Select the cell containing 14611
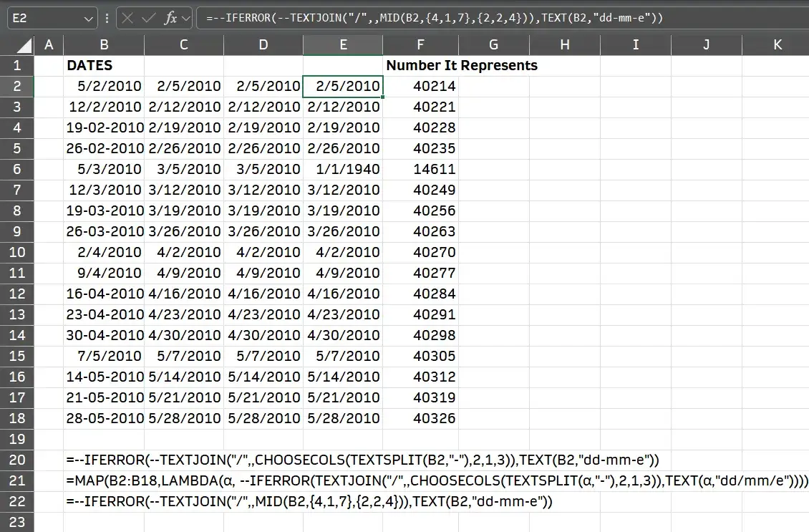Image resolution: width=809 pixels, height=532 pixels. [x=421, y=169]
